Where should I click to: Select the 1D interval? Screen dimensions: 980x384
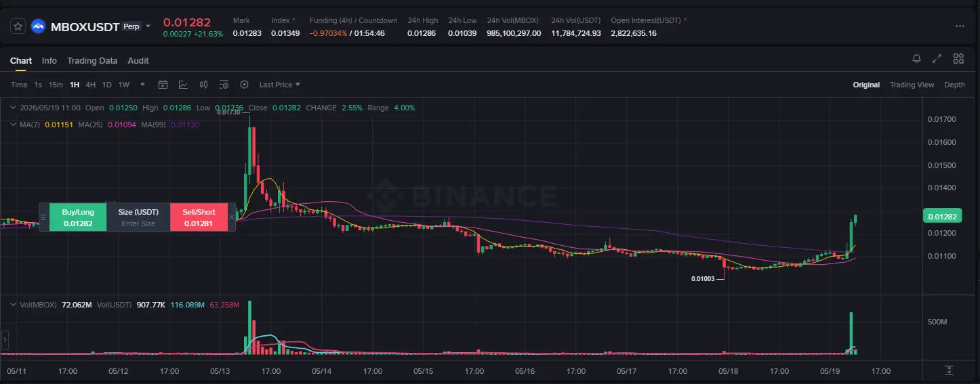[x=106, y=85]
